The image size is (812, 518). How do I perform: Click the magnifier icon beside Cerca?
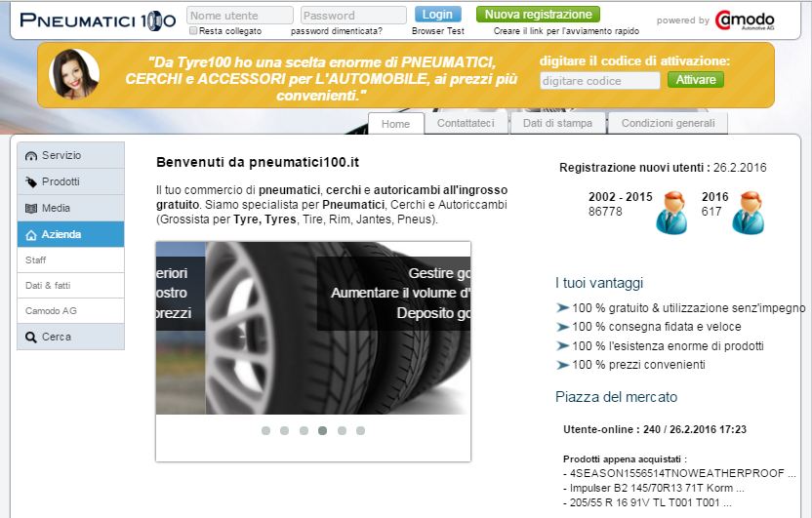pyautogui.click(x=31, y=338)
